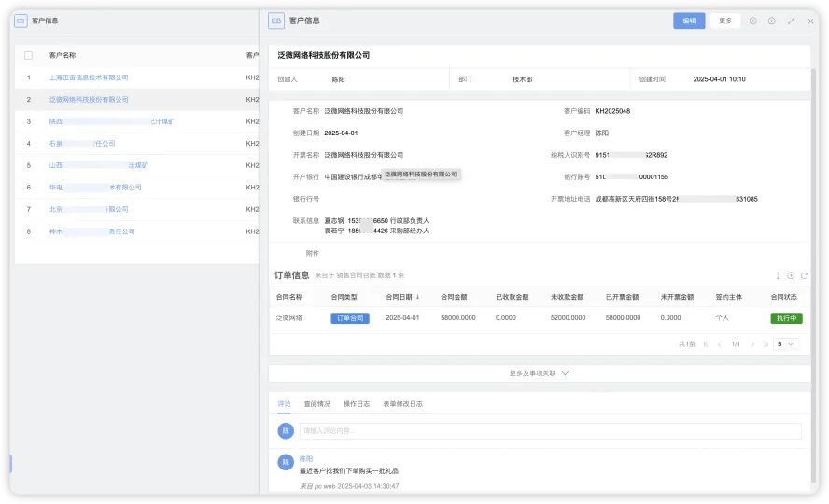
Task: Switch to the 查阅情况 tab
Action: (316, 404)
